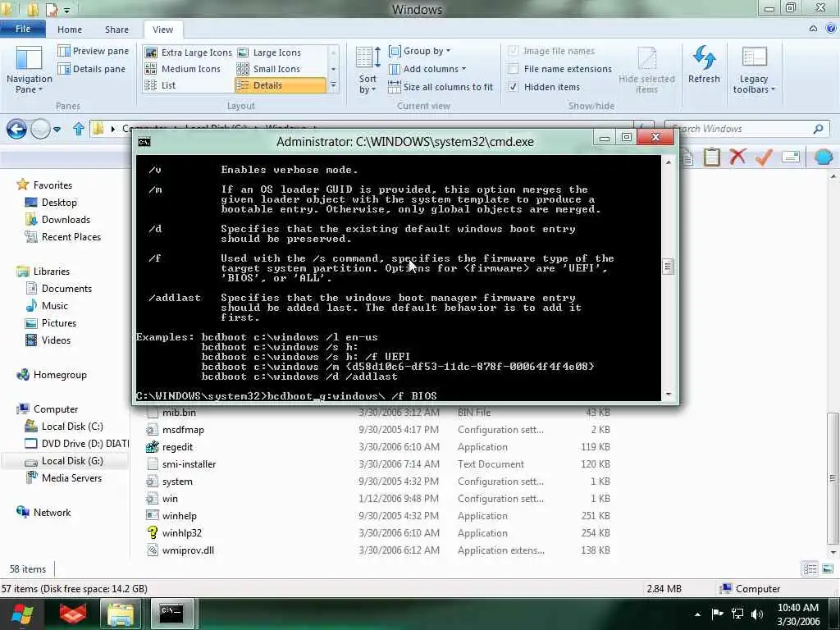This screenshot has width=840, height=630.
Task: Open Desktop under Favorites
Action: click(59, 203)
